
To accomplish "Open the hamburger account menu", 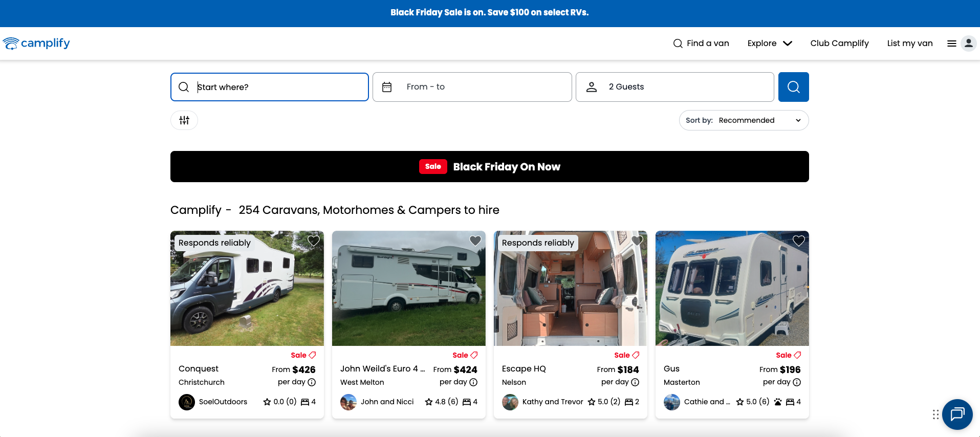I will point(961,43).
